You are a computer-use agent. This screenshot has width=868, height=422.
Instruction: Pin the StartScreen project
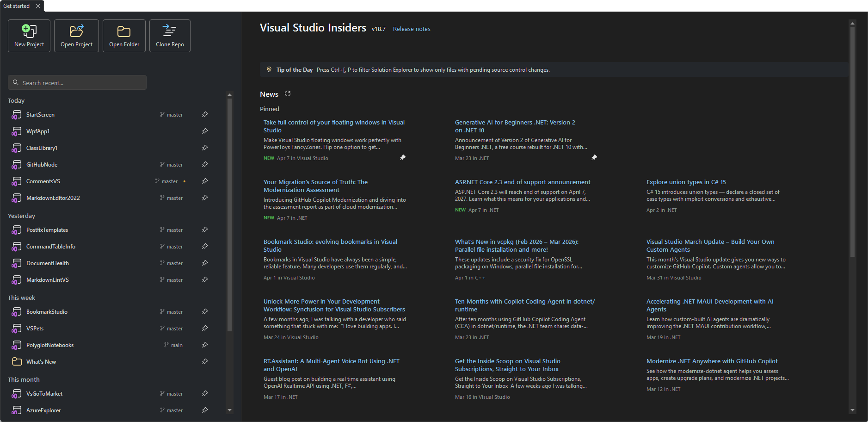205,114
